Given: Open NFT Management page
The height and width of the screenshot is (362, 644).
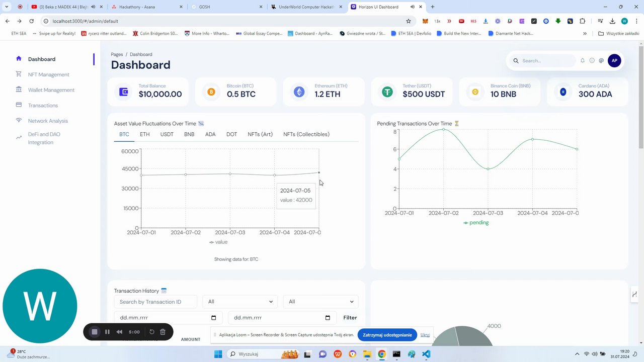Looking at the screenshot, I should pos(48,74).
